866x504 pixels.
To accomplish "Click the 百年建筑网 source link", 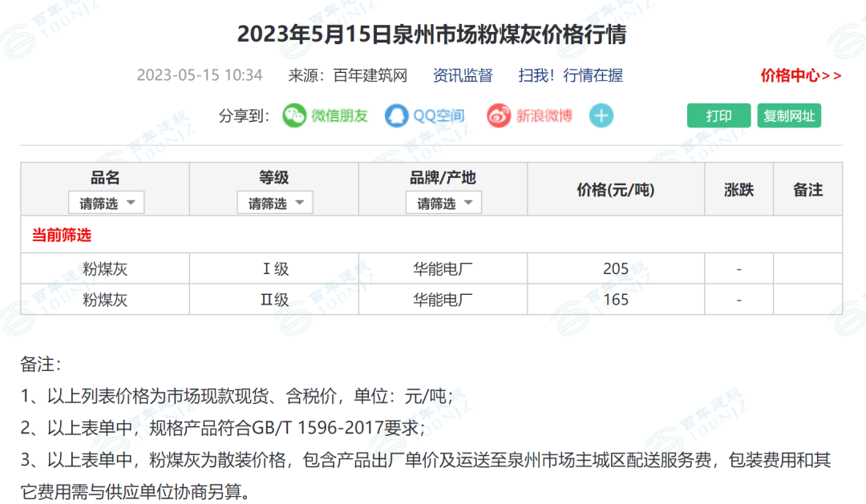I will coord(370,75).
